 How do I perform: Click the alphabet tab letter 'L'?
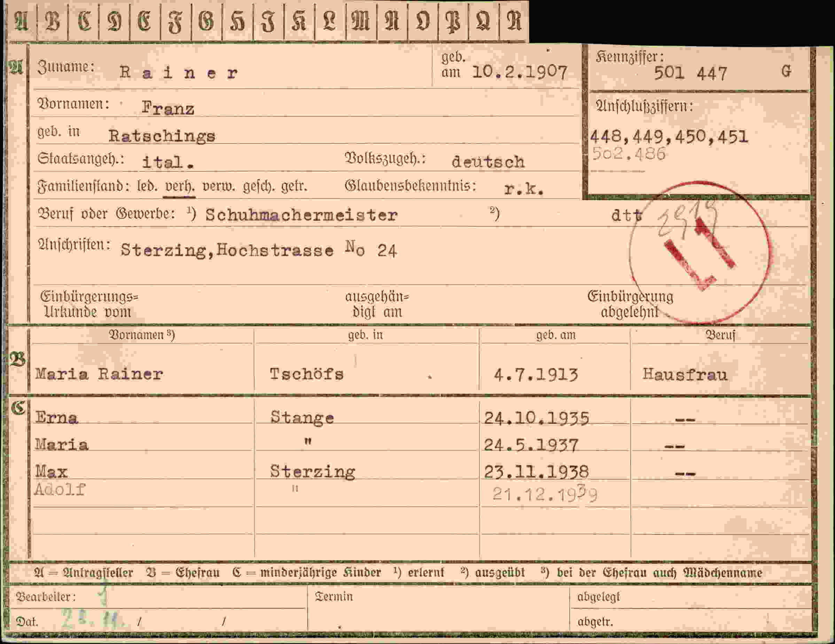(329, 21)
